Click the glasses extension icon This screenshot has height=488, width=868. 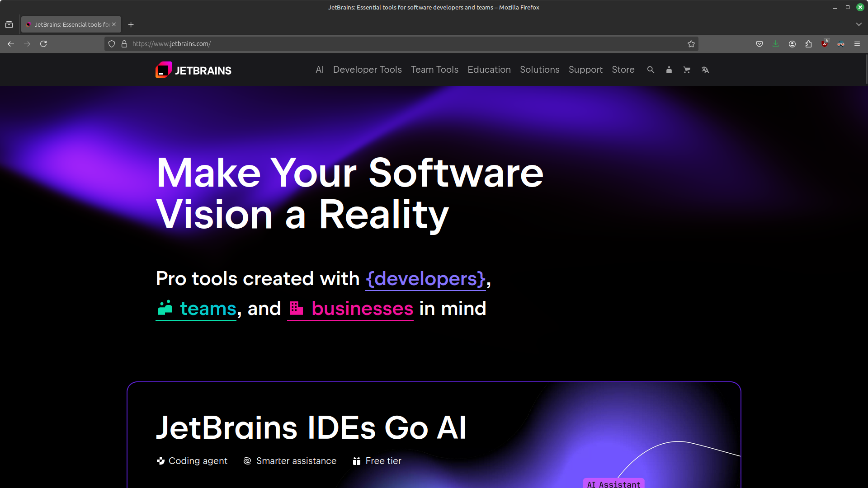coord(841,44)
